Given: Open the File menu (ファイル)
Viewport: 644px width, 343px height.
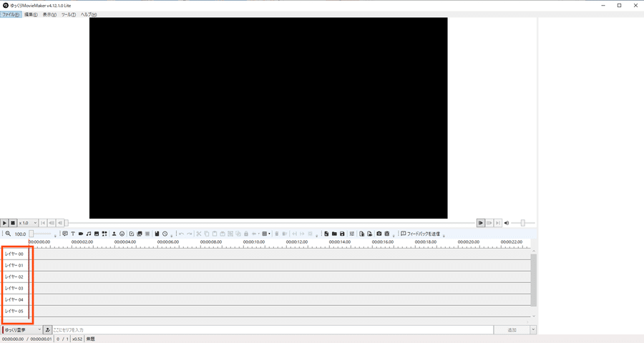Looking at the screenshot, I should [11, 14].
